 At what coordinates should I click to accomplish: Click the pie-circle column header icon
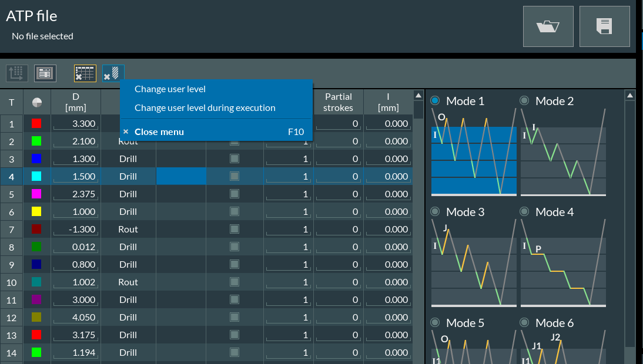(x=37, y=102)
